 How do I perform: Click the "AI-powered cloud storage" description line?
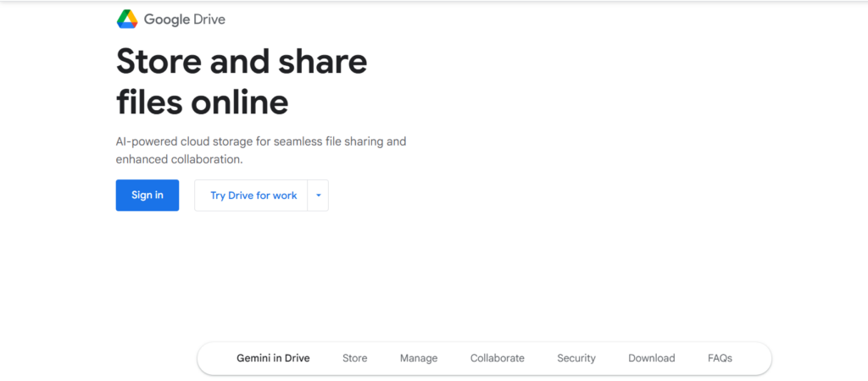click(261, 141)
